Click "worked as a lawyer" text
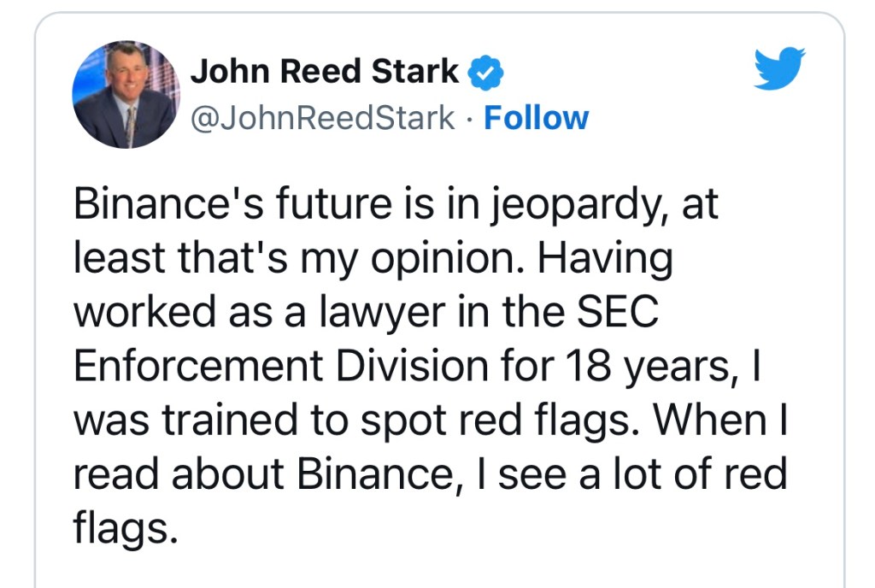The width and height of the screenshot is (875, 588). [257, 315]
